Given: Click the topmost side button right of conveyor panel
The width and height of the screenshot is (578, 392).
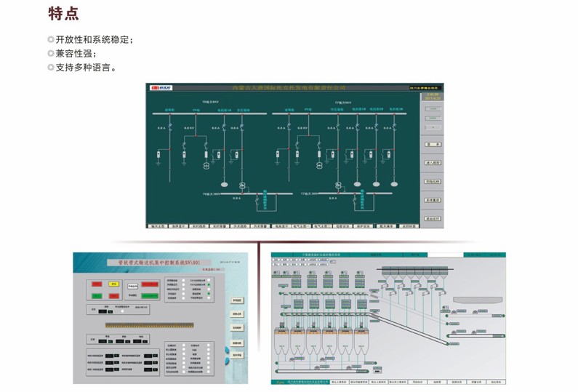Looking at the screenshot, I should [236, 300].
